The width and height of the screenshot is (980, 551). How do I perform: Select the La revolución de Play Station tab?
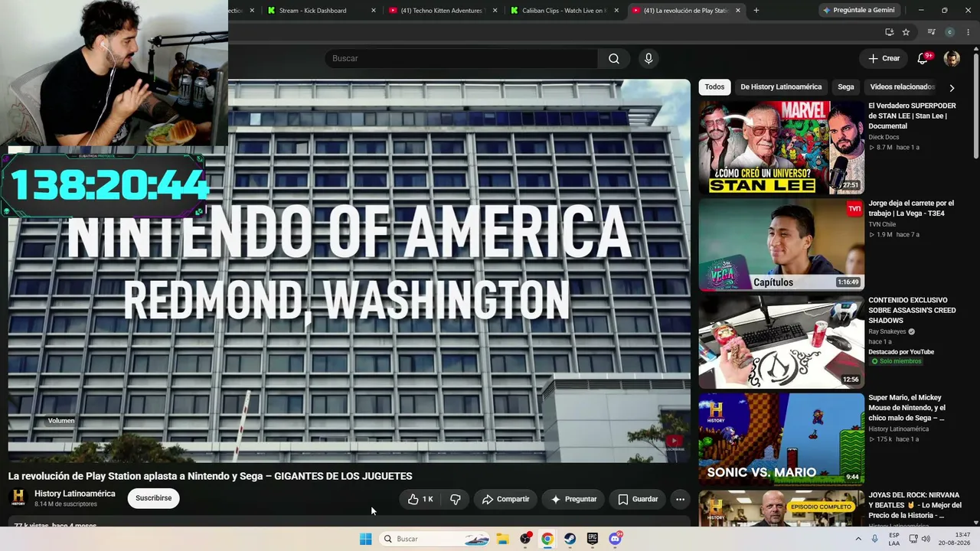[x=686, y=11]
